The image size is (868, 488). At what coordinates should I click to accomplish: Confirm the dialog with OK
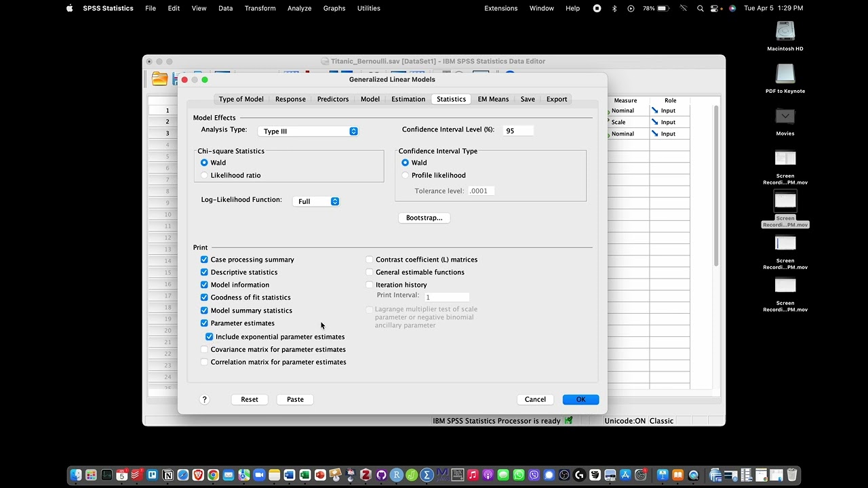click(x=580, y=399)
